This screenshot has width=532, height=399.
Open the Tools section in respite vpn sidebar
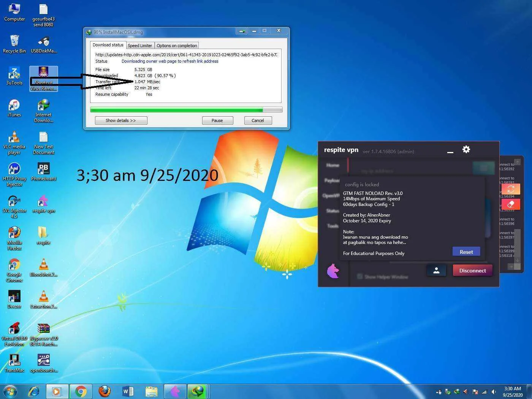click(333, 226)
